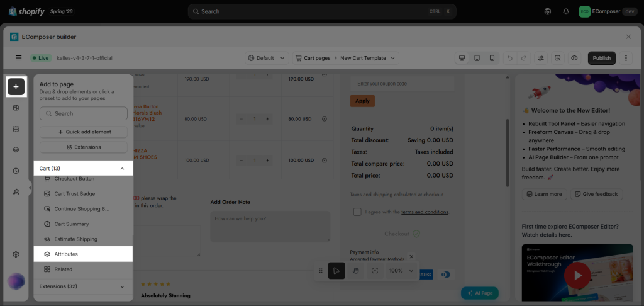Click the Shopify logo
This screenshot has width=644, height=306.
[x=26, y=11]
